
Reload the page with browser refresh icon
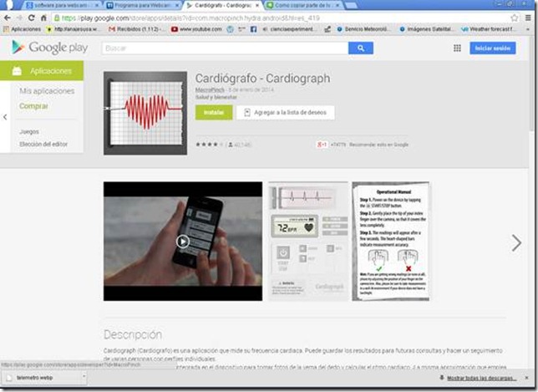(32, 18)
